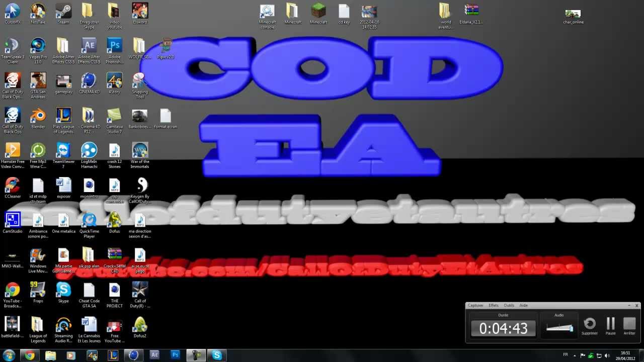Click the Streaming Audio Recorder icon
The height and width of the screenshot is (362, 644).
point(63,329)
